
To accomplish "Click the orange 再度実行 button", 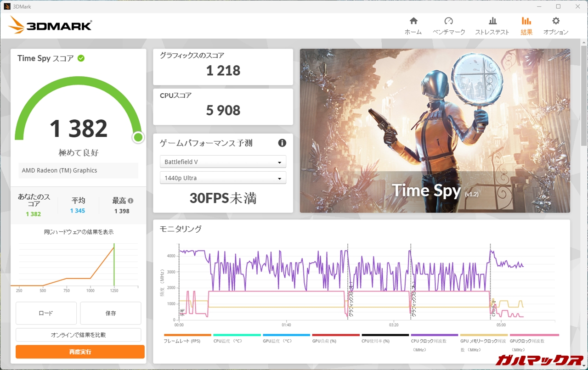I will point(80,352).
